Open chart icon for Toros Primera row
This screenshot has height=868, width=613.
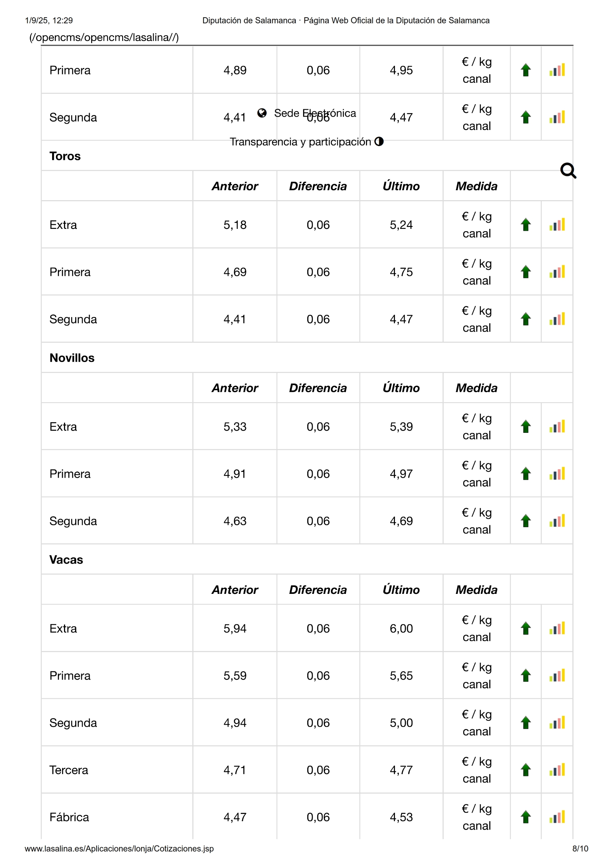pos(557,272)
